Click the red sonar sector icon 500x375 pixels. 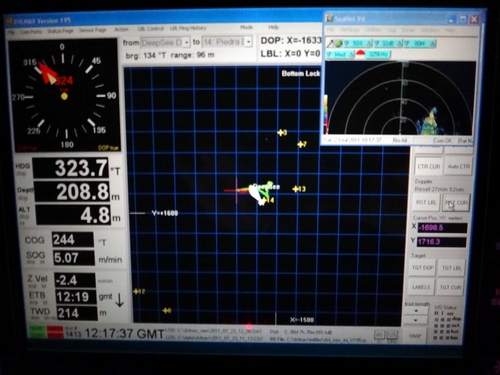click(x=360, y=54)
